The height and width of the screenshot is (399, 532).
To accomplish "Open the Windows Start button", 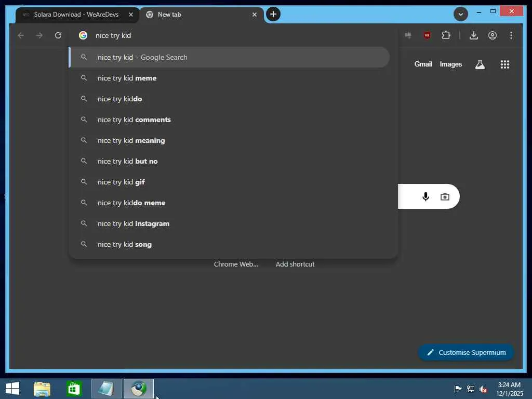I will [x=12, y=389].
